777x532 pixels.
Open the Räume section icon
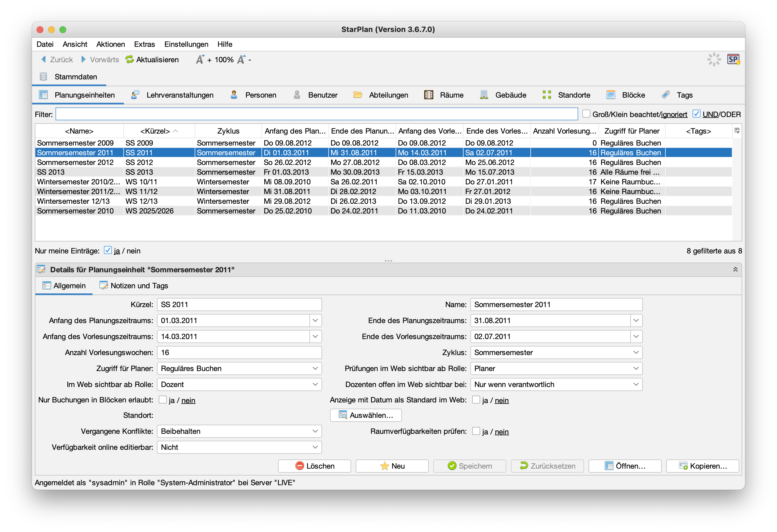(x=429, y=95)
